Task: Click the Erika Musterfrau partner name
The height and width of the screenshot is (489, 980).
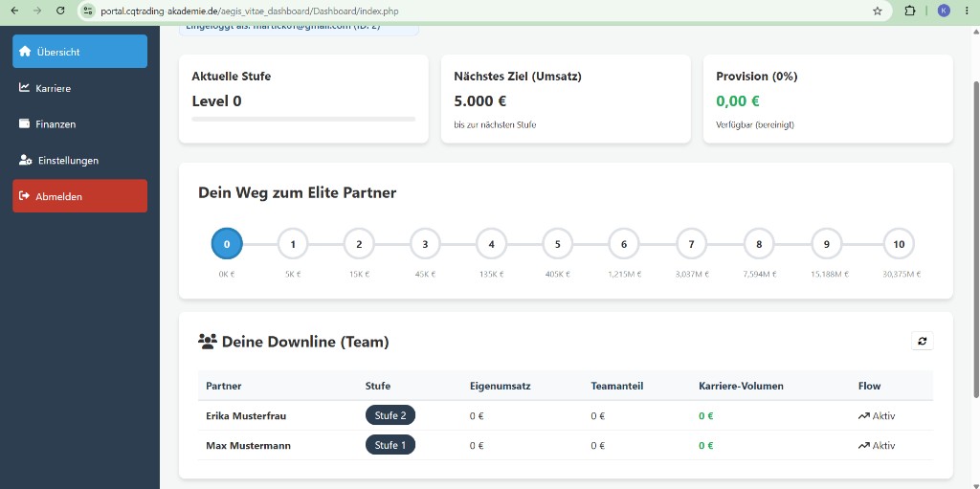Action: [x=246, y=416]
